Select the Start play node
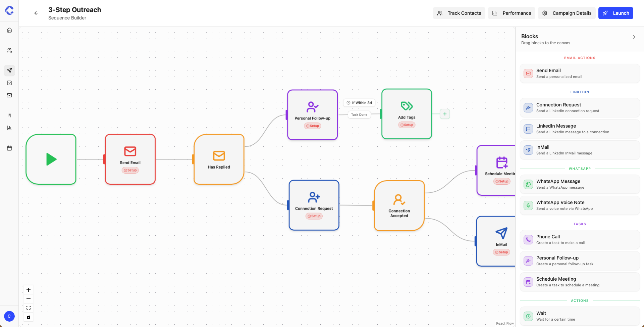Image resolution: width=644 pixels, height=327 pixels. (51, 159)
